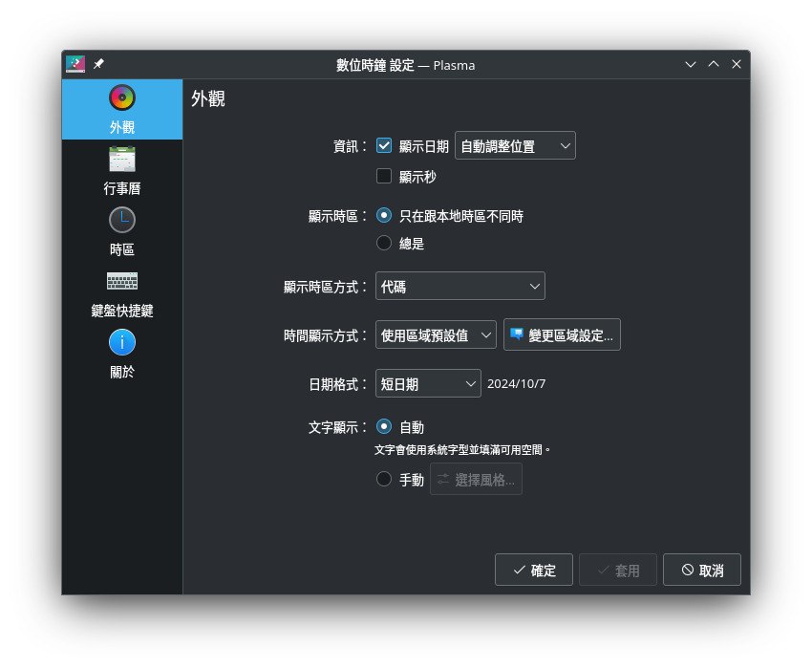Screen dimensions: 812x668
Task: Maximize the window with up chevron
Action: [714, 64]
